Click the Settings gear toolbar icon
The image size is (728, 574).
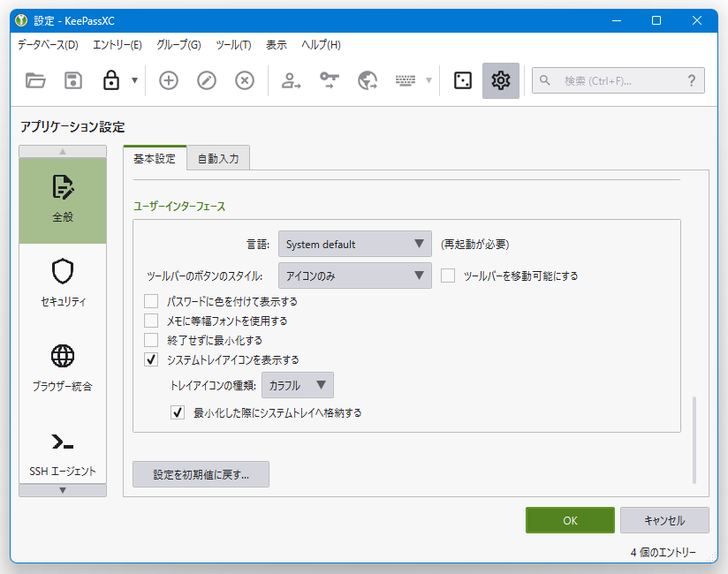pyautogui.click(x=500, y=80)
